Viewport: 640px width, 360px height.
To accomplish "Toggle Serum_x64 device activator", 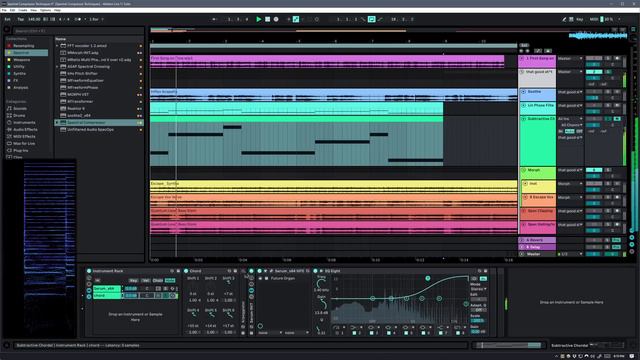I will (x=259, y=271).
